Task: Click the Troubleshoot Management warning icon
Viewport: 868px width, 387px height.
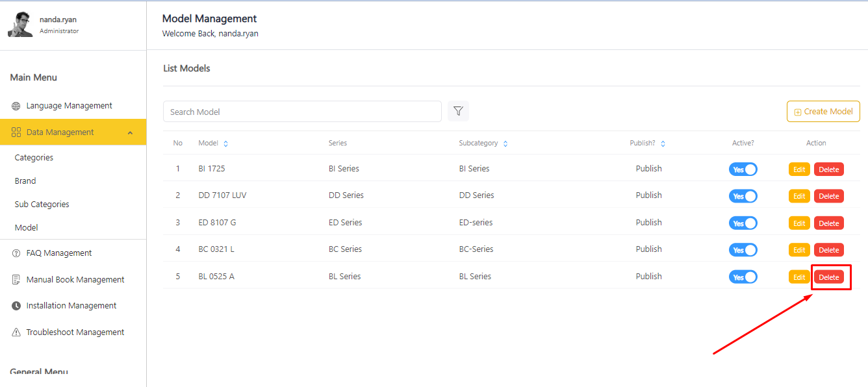Action: [16, 332]
